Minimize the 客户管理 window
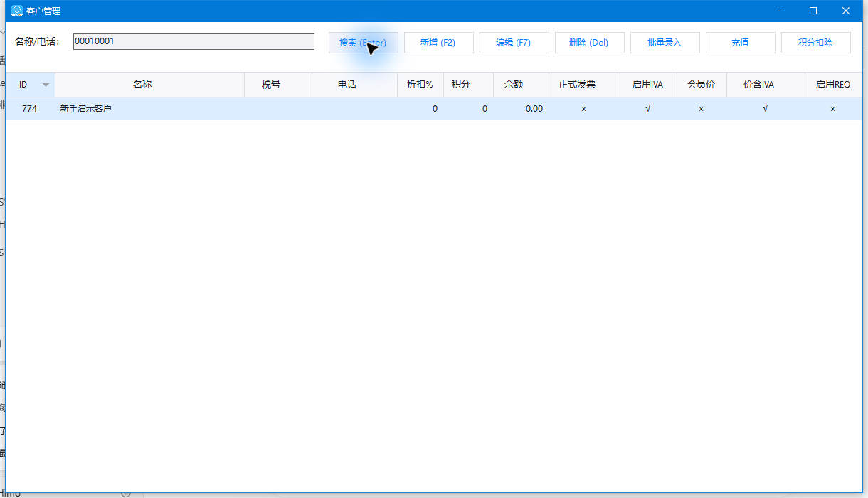The height and width of the screenshot is (498, 868). [x=780, y=11]
